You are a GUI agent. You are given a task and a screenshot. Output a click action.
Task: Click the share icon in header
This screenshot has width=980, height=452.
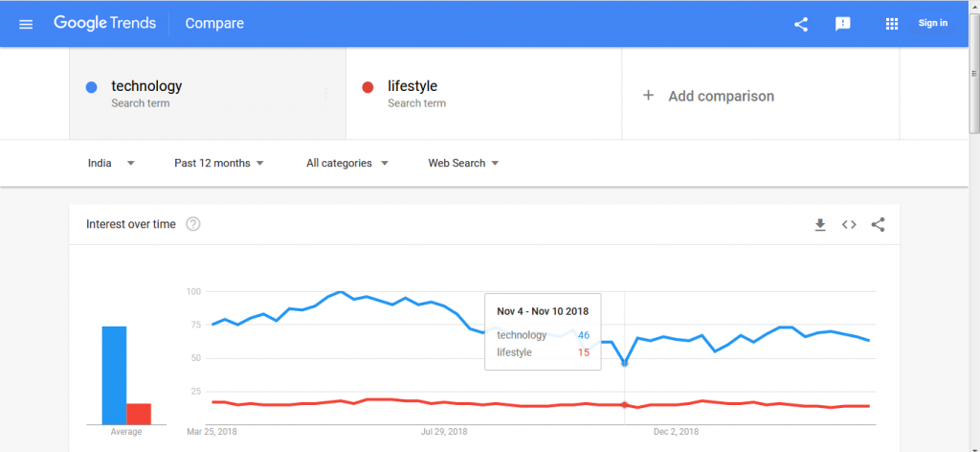801,24
